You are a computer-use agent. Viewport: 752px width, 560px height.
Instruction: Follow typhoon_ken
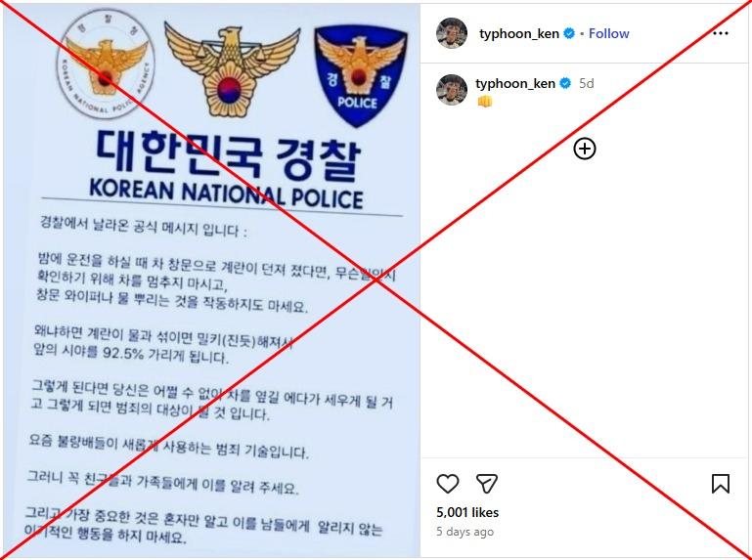(608, 33)
